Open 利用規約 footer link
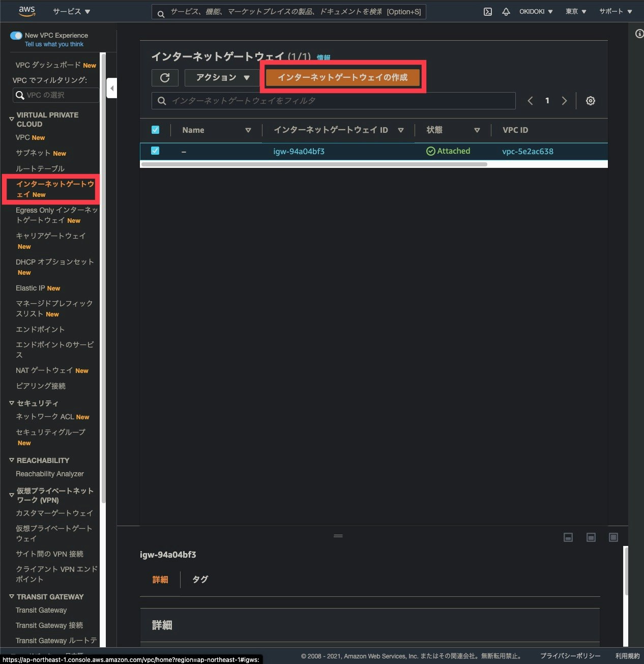Viewport: 644px width, 664px height. pos(628,656)
